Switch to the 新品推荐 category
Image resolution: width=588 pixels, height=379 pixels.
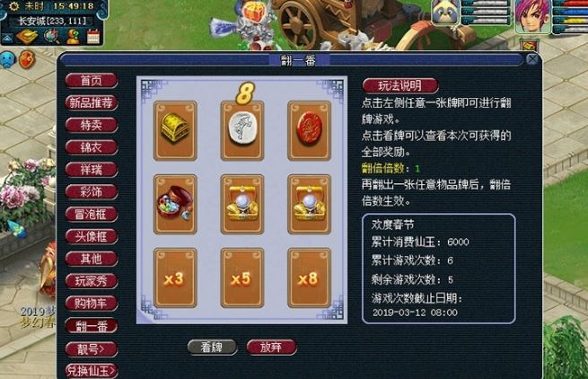[x=92, y=102]
